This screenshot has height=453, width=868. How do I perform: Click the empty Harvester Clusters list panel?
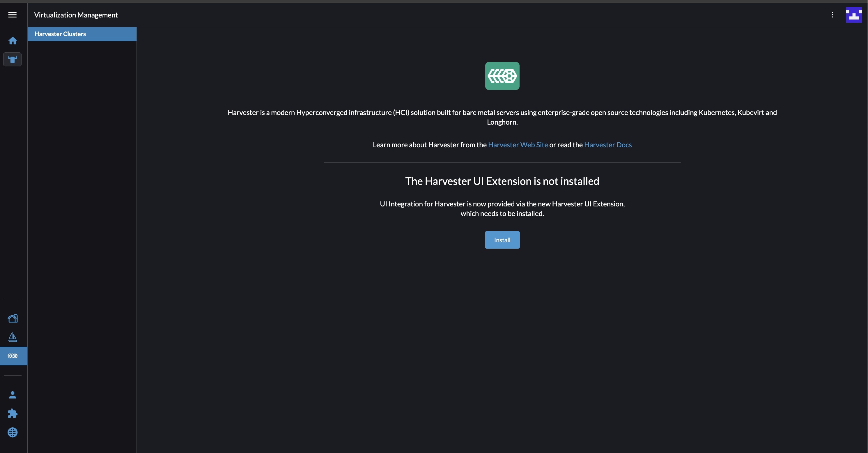point(82,236)
